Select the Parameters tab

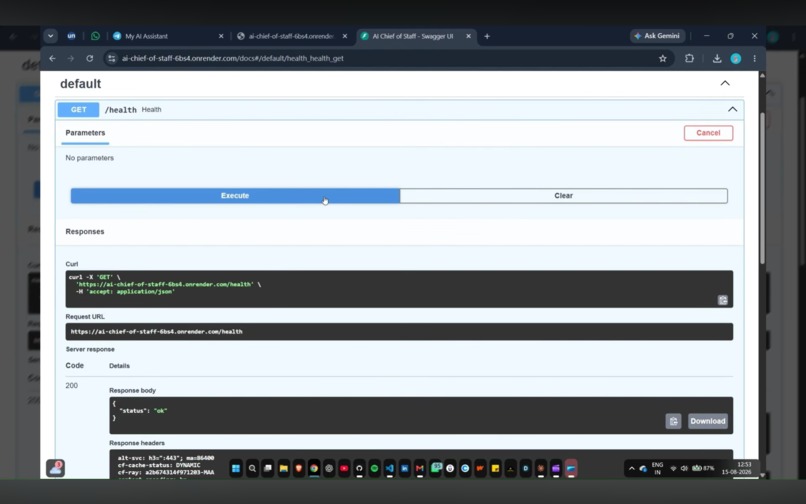coord(85,133)
